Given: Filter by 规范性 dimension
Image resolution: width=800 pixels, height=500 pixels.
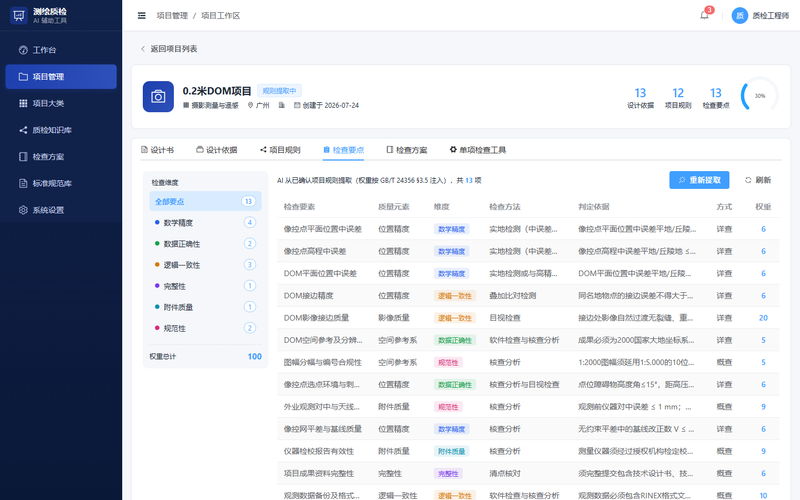Looking at the screenshot, I should 205,329.
